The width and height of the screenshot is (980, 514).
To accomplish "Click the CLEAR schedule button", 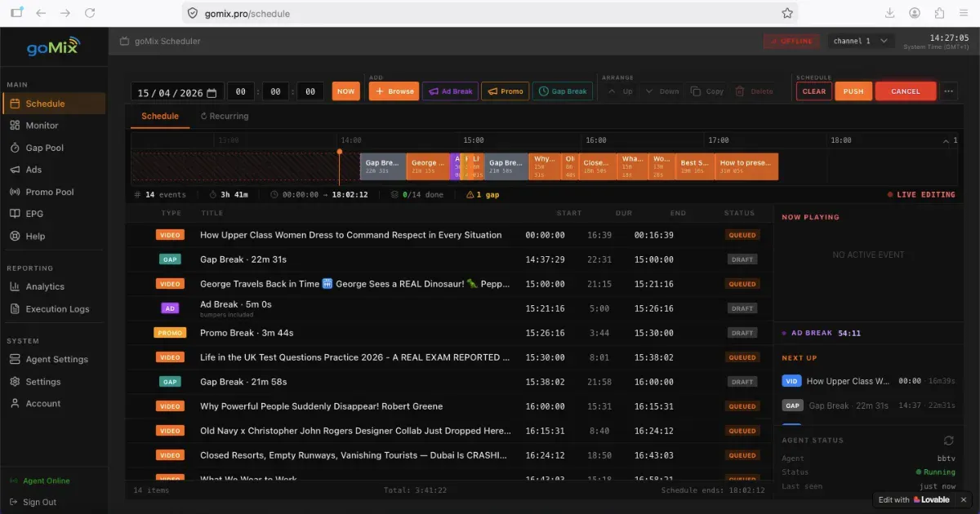I will click(x=814, y=91).
